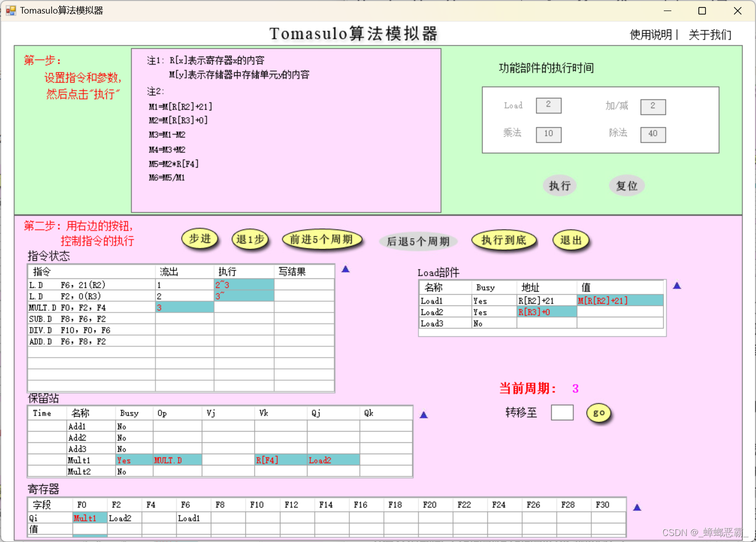756x542 pixels.
Task: Click the 转移至 cycle input field
Action: point(562,413)
